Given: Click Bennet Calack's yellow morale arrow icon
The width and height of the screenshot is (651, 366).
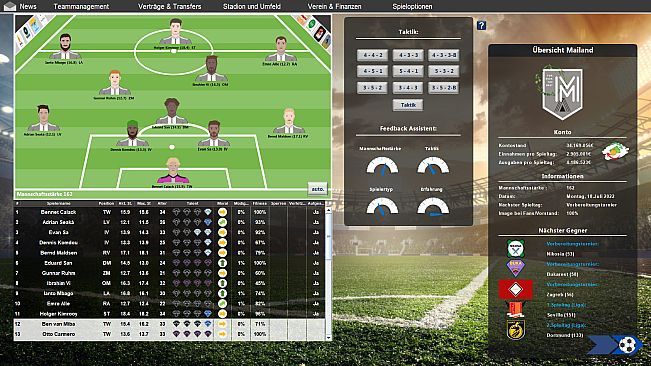Looking at the screenshot, I should tap(222, 212).
